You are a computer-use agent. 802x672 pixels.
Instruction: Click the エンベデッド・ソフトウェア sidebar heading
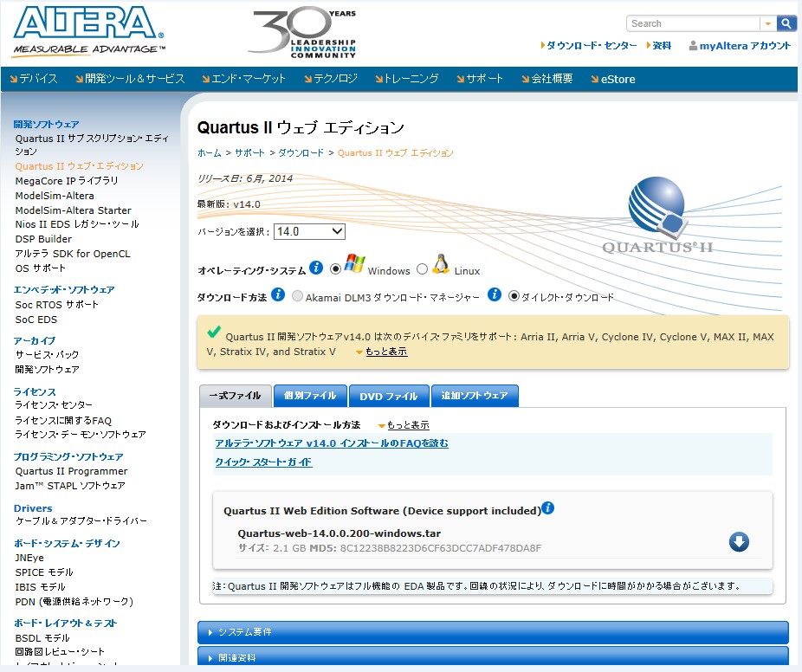click(x=64, y=289)
